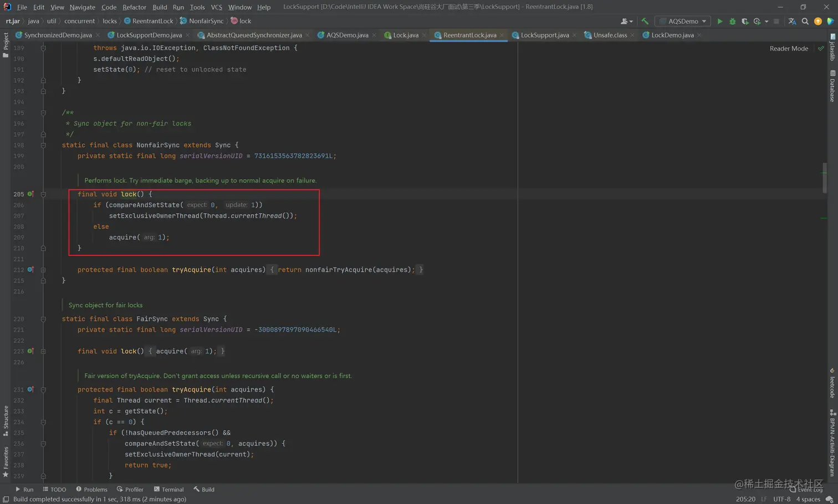
Task: Switch to the LockSupport.java tab
Action: point(544,35)
